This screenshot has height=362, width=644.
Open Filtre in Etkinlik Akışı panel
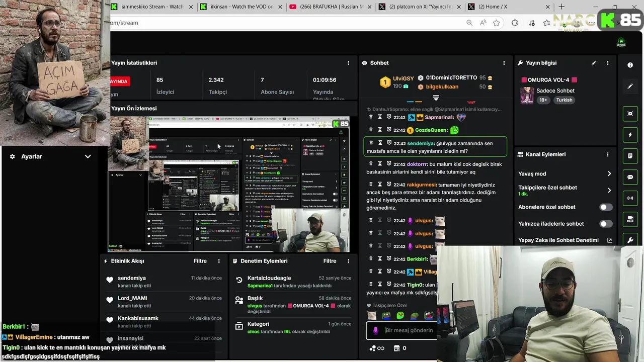pos(200,261)
